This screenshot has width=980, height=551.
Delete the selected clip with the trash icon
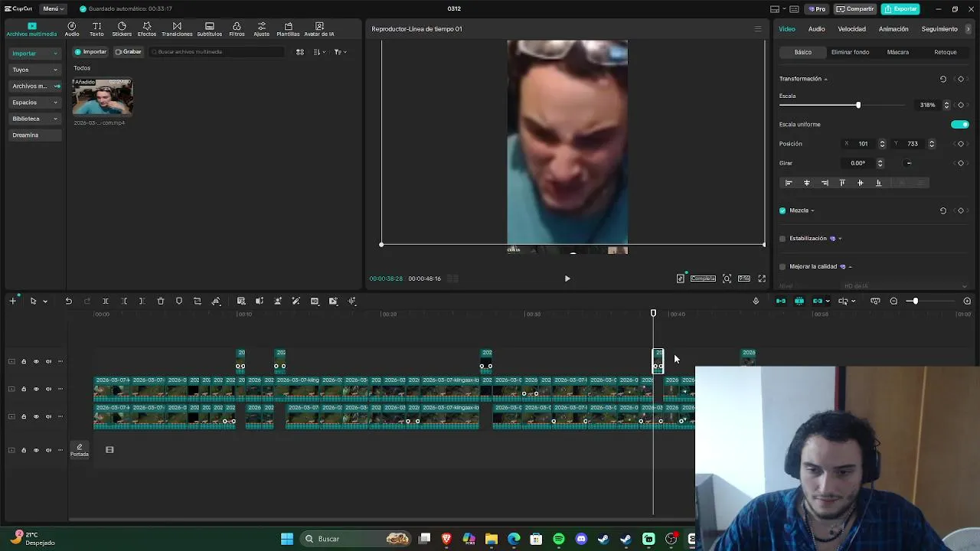point(161,302)
